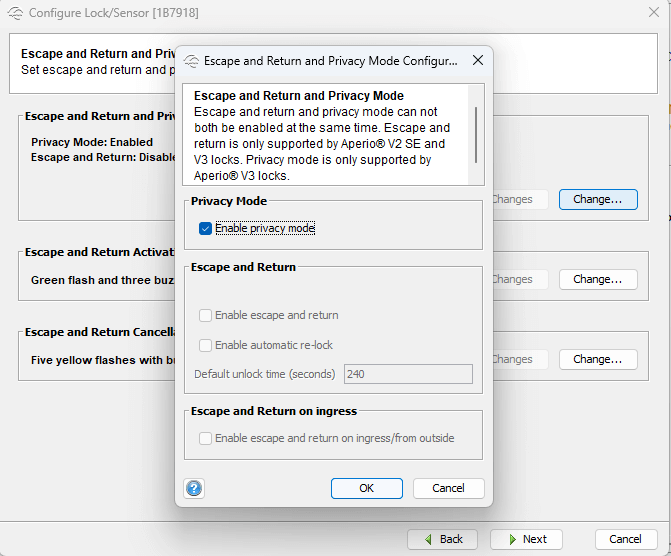Click Change for Escape and Return Activation
This screenshot has height=556, width=671.
(x=597, y=279)
